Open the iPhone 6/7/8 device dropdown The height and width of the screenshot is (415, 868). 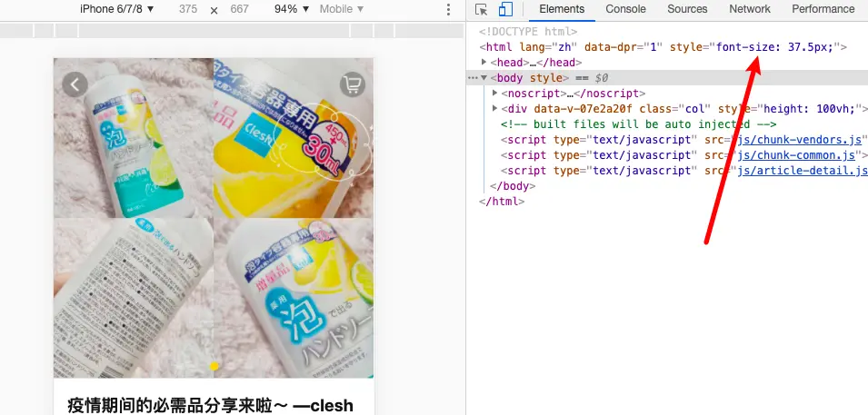point(117,9)
